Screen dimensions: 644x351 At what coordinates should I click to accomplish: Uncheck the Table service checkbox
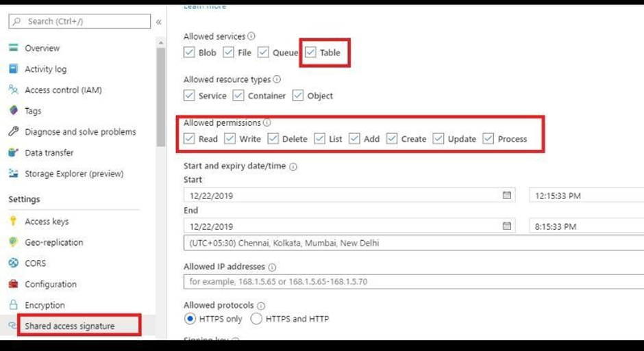coord(310,52)
